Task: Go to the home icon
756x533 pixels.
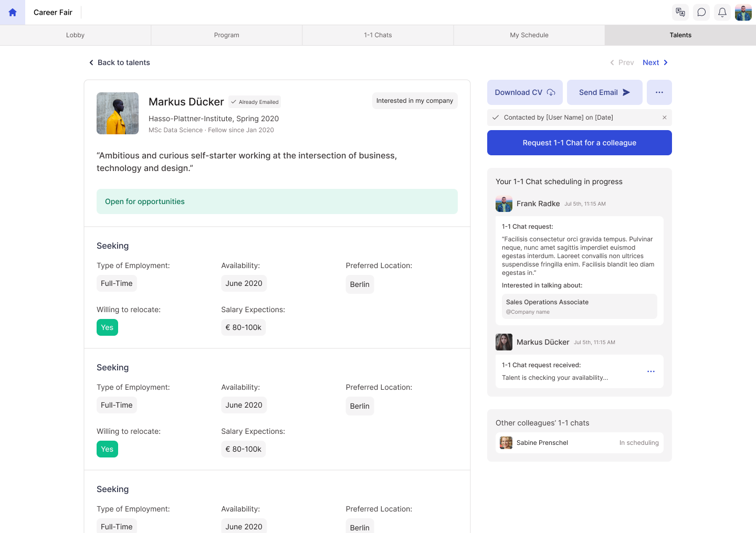Action: click(13, 13)
